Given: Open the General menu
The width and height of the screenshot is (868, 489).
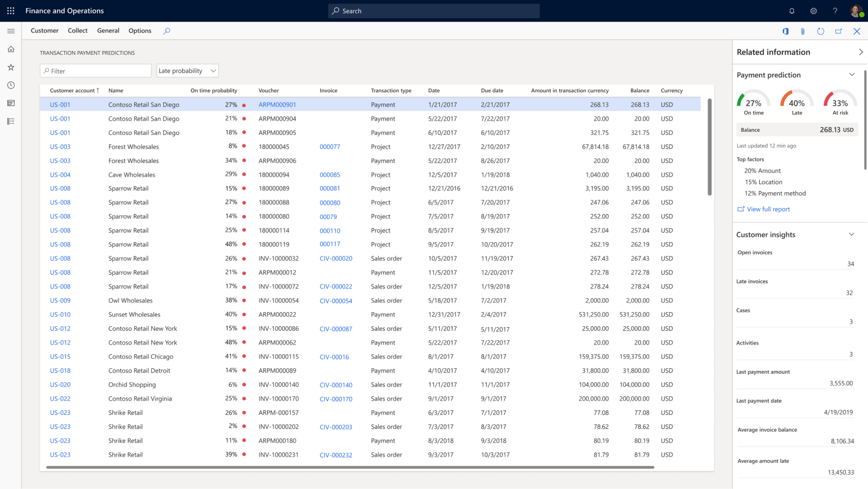Looking at the screenshot, I should point(108,30).
